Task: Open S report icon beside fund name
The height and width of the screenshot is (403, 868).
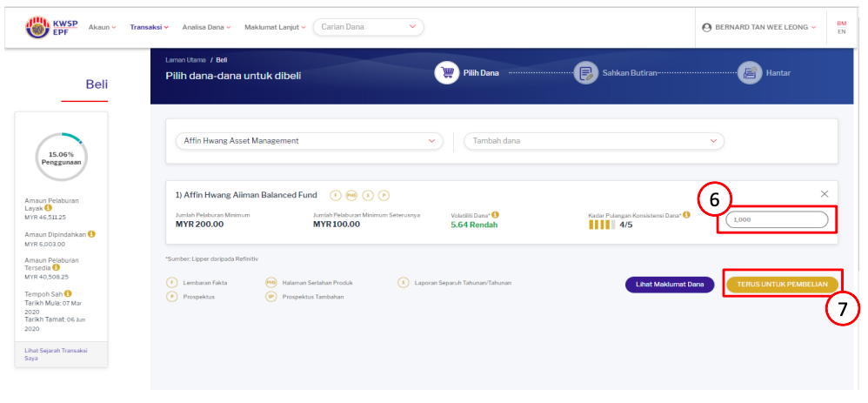Action: click(368, 195)
